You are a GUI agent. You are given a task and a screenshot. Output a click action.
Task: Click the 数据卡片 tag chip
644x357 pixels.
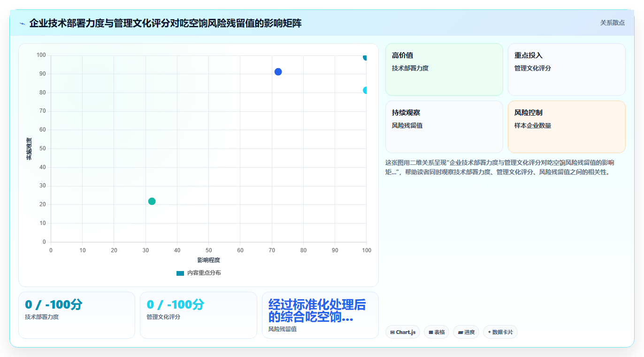pos(500,332)
